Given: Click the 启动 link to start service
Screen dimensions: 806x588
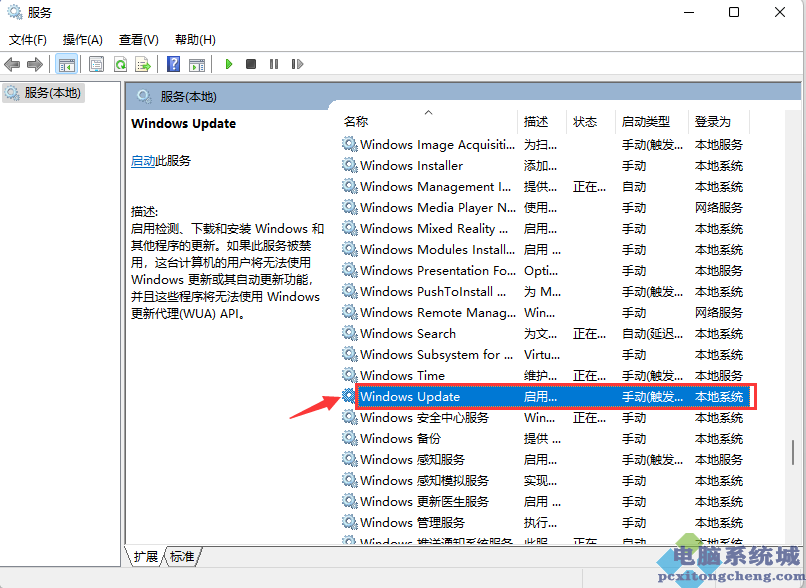Looking at the screenshot, I should (x=143, y=161).
